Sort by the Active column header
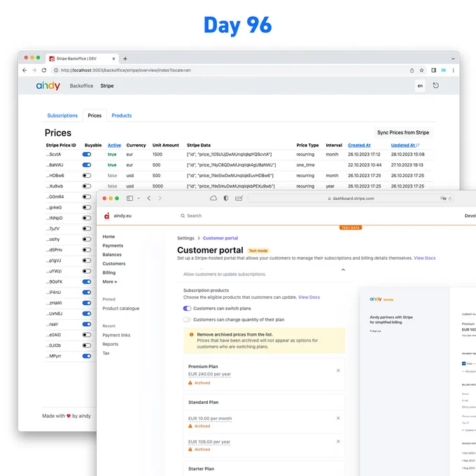This screenshot has height=476, width=476. tap(114, 145)
